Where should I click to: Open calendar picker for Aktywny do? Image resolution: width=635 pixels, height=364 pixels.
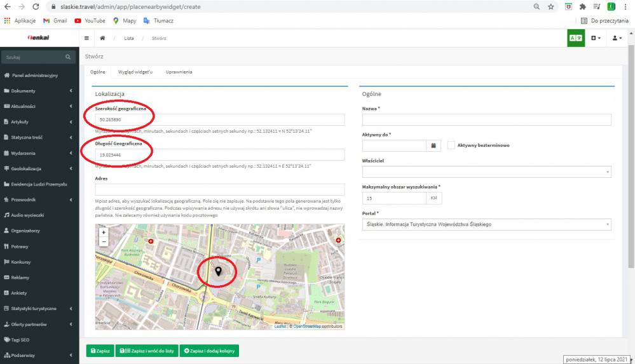point(433,145)
